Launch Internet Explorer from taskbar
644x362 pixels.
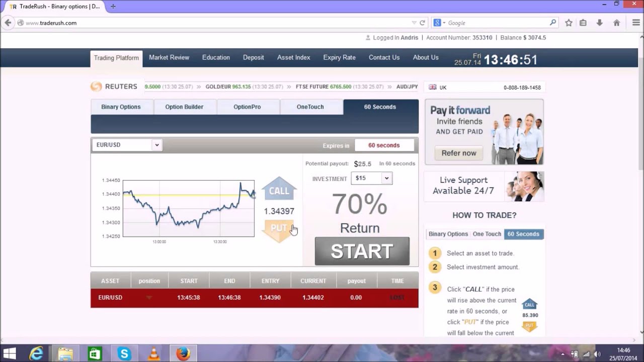(x=36, y=353)
